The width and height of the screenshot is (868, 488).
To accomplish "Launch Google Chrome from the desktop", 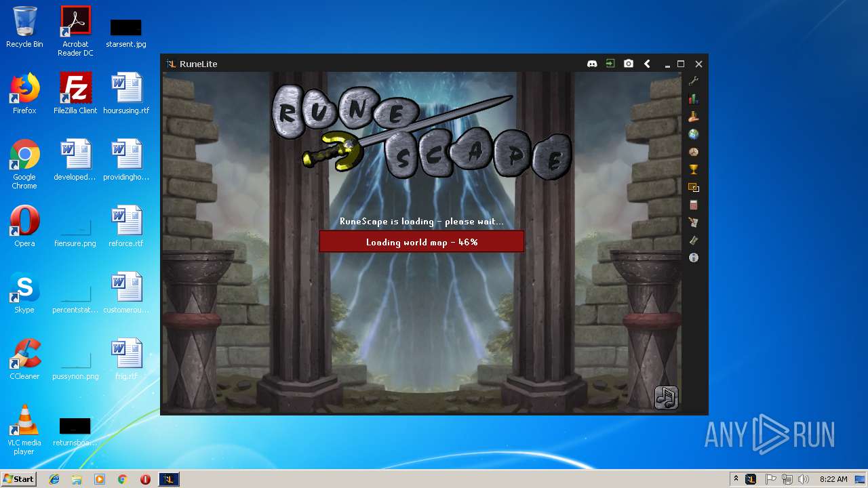I will pos(24,164).
